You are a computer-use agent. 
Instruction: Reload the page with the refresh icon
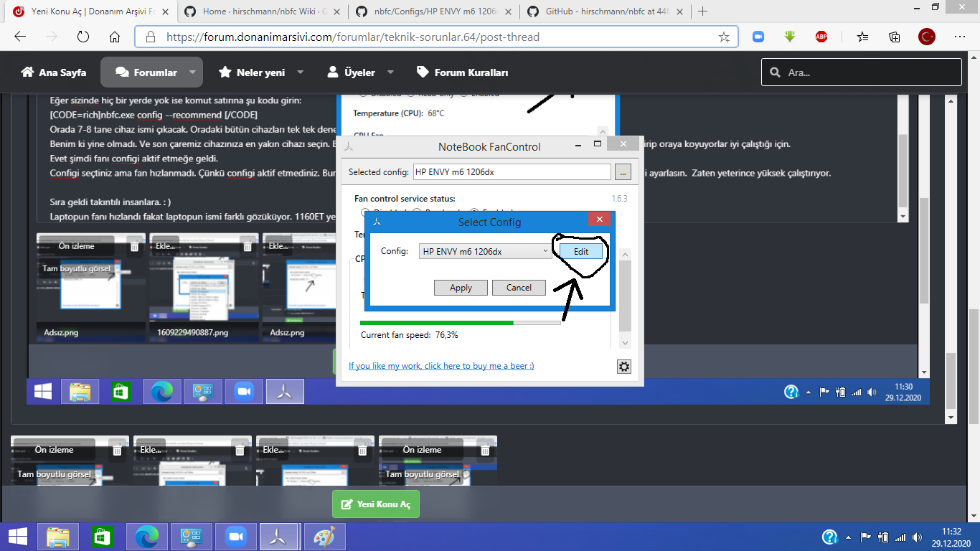[x=83, y=37]
